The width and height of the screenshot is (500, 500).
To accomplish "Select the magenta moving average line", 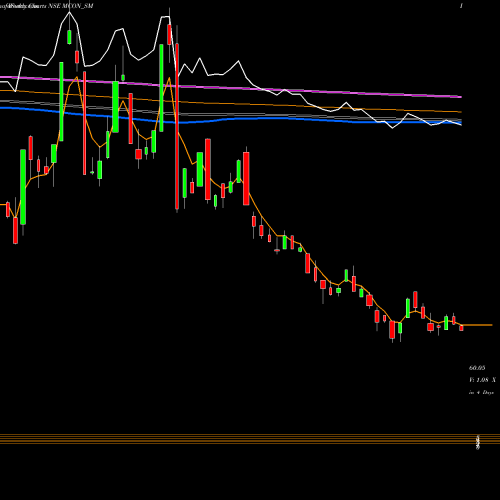I will point(231,87).
